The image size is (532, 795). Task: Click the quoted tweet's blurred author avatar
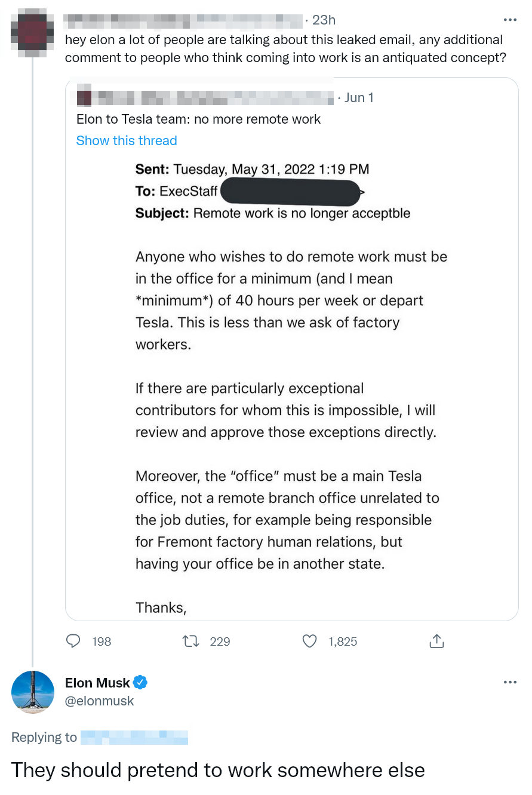coord(84,97)
